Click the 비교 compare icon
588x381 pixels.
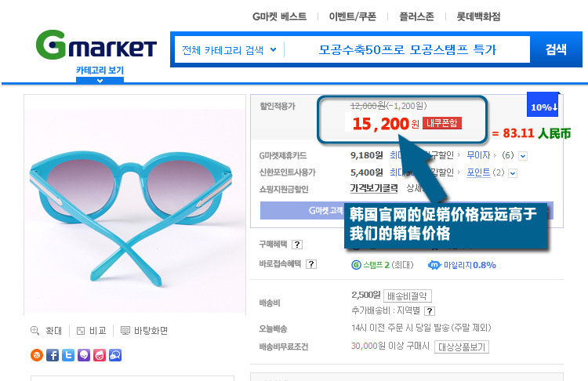pos(81,331)
